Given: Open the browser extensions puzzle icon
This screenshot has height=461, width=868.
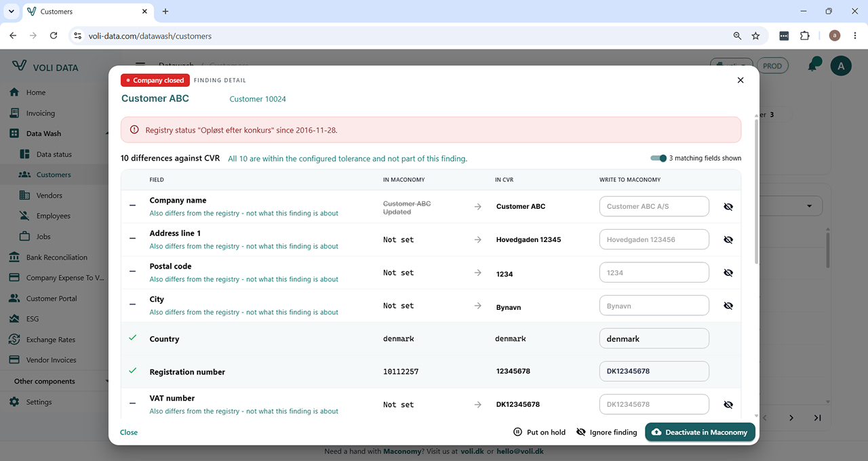Looking at the screenshot, I should pyautogui.click(x=805, y=36).
